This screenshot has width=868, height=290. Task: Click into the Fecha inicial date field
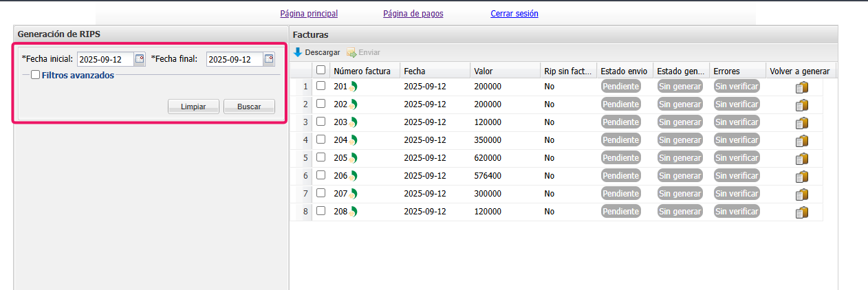pos(105,60)
